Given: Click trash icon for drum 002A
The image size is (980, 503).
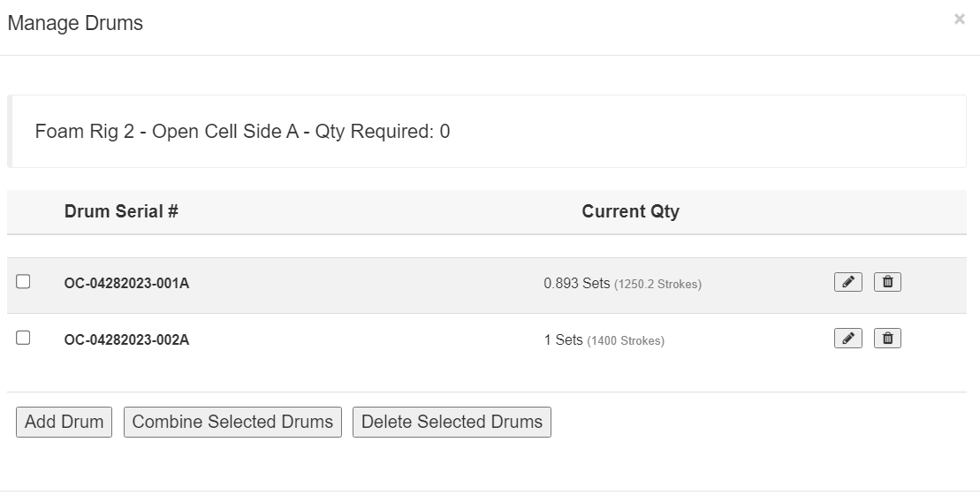Looking at the screenshot, I should point(887,339).
